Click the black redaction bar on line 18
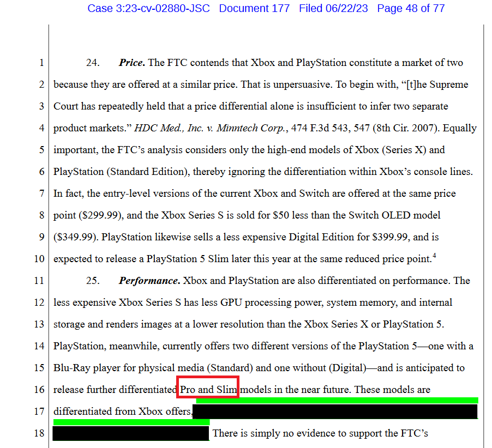492x448 pixels. (131, 433)
